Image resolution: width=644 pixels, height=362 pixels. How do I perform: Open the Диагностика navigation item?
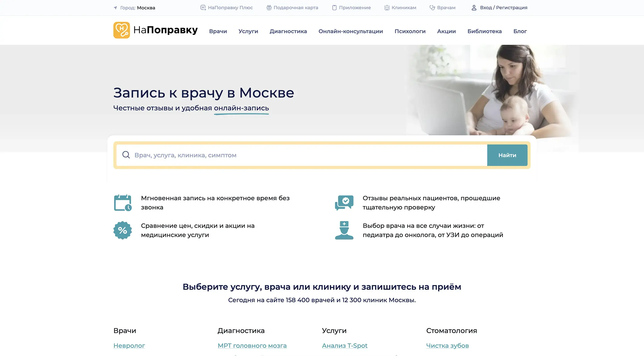[x=288, y=31]
